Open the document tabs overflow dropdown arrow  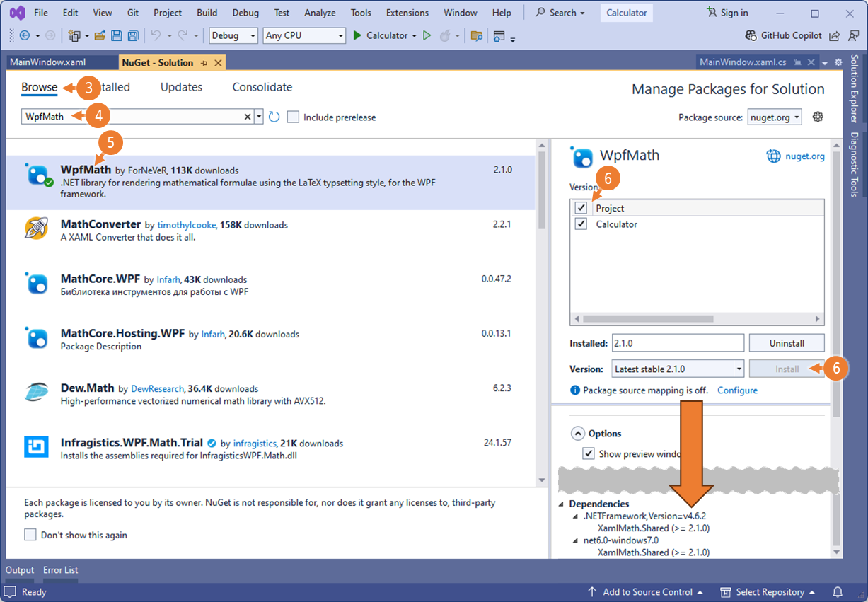coord(825,63)
